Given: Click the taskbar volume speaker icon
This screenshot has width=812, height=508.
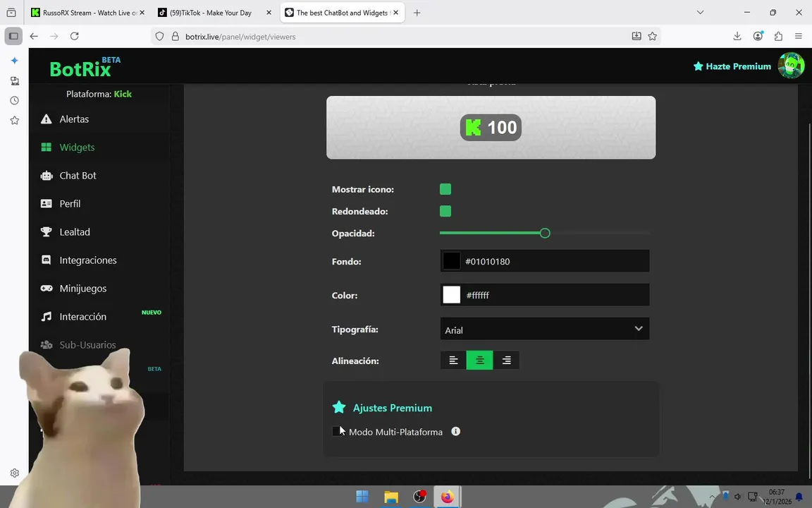Looking at the screenshot, I should tap(737, 497).
